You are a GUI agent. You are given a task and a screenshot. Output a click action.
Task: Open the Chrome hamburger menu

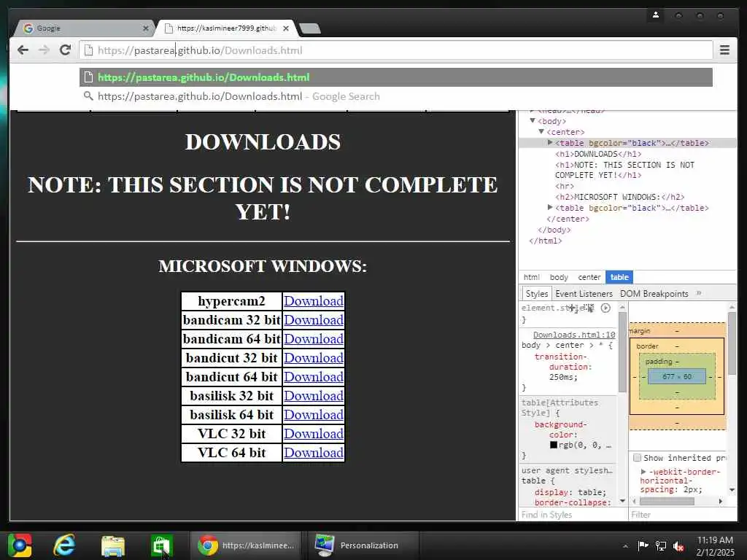[x=724, y=50]
